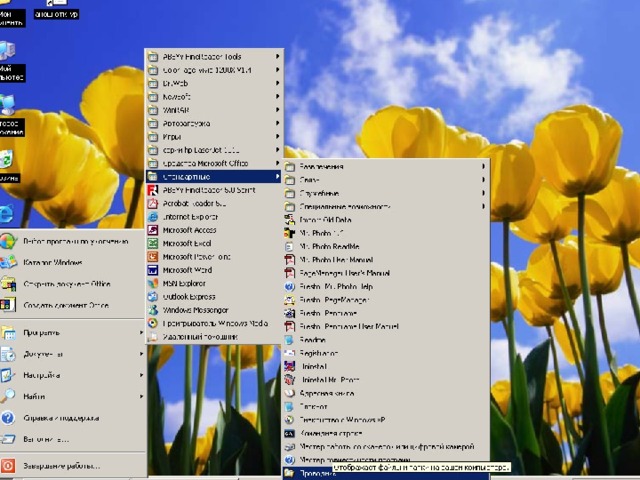640x480 pixels.
Task: Expand ABBYY FineReader Tools submenu arrow
Action: 278,56
